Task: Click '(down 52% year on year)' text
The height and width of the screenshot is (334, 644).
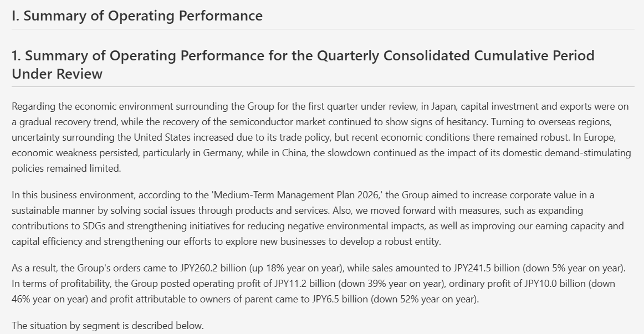Action: [425, 300]
